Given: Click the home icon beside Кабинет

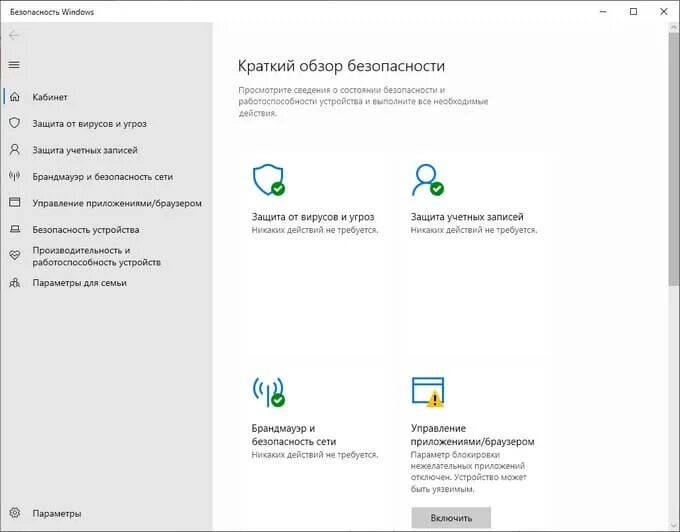Looking at the screenshot, I should (x=15, y=97).
